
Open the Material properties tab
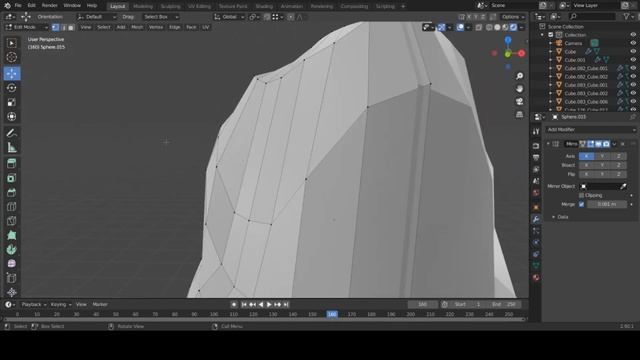click(536, 278)
